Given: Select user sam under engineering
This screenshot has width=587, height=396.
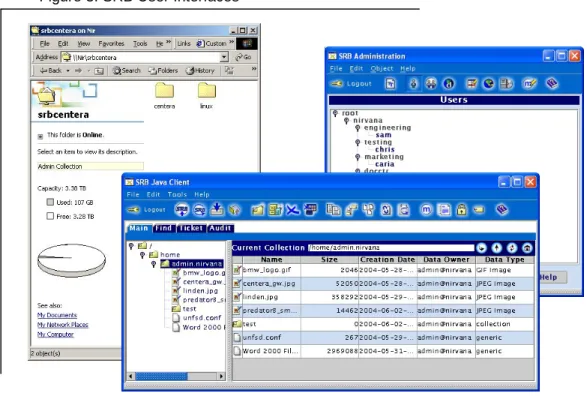Looking at the screenshot, I should click(x=383, y=135).
